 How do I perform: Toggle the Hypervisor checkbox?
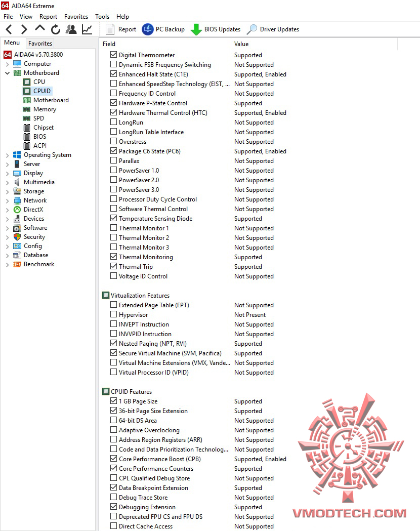114,314
